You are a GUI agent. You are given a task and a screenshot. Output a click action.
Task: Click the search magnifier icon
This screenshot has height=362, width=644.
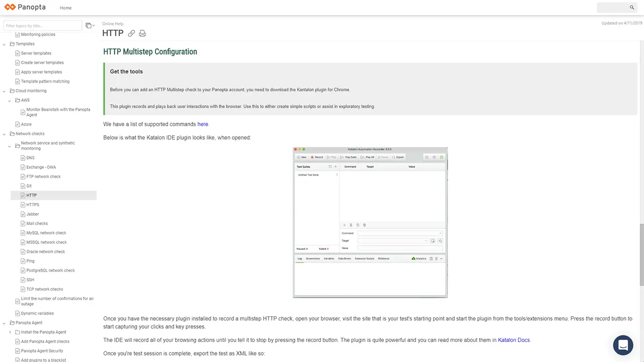pos(632,8)
